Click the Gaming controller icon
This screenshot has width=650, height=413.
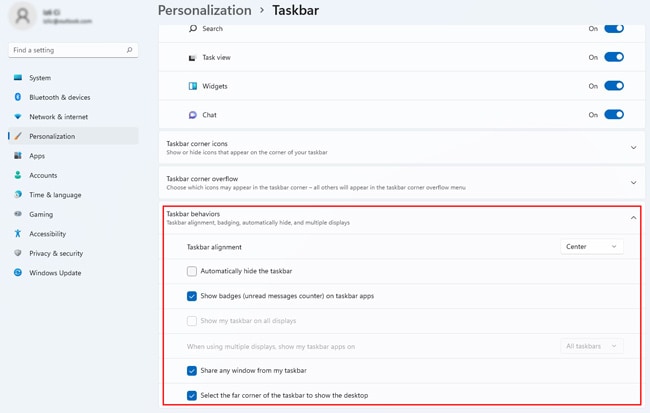(17, 214)
